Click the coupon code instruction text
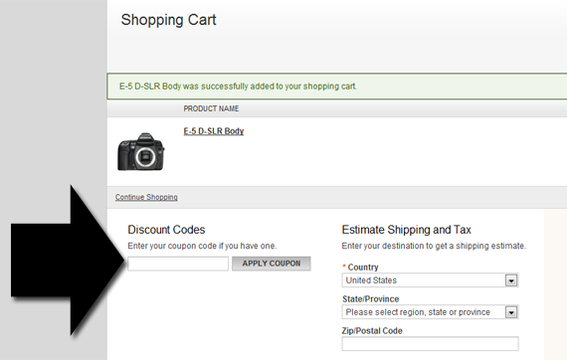Image resolution: width=567 pixels, height=360 pixels. [202, 246]
